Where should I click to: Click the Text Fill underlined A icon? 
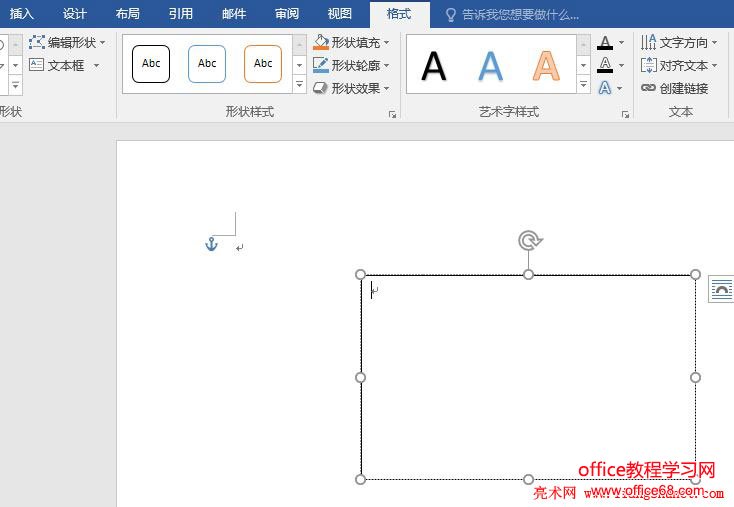pos(605,43)
